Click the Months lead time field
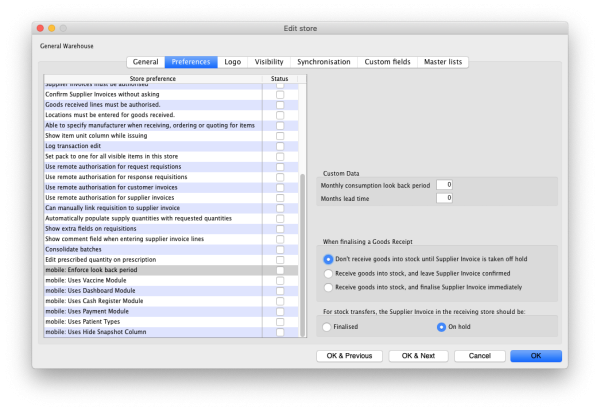The height and width of the screenshot is (411, 600). 444,198
